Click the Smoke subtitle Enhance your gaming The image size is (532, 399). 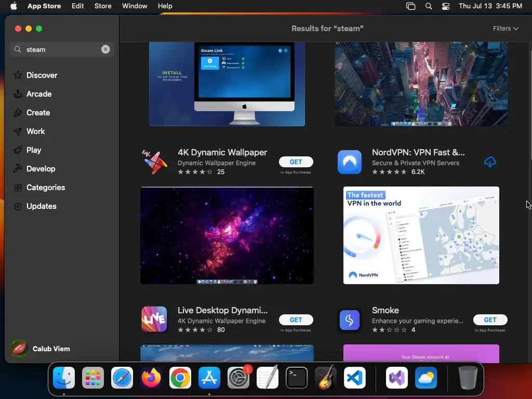coord(417,321)
